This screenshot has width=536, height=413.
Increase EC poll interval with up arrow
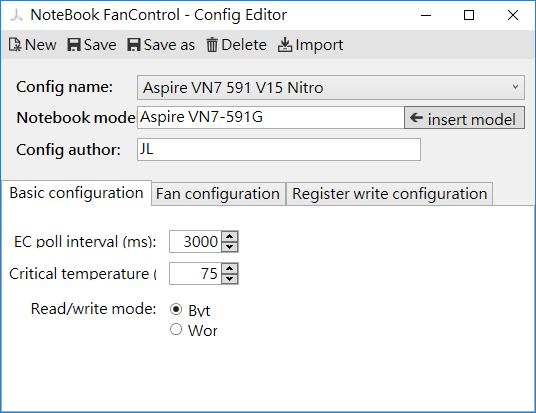[230, 237]
